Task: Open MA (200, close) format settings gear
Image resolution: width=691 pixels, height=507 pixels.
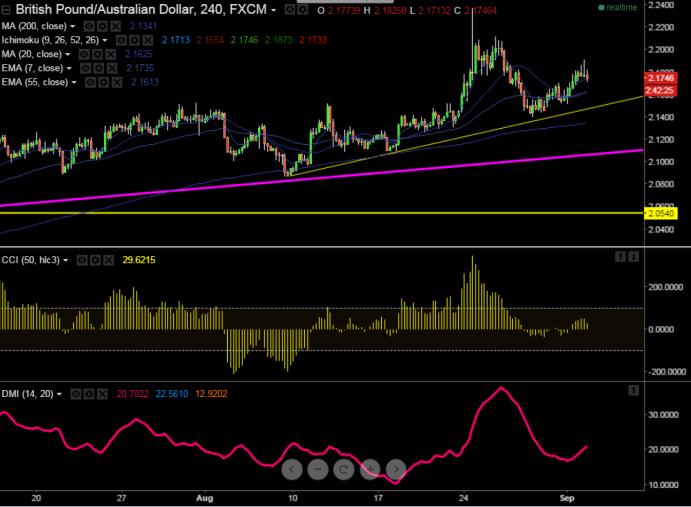Action: coord(102,26)
